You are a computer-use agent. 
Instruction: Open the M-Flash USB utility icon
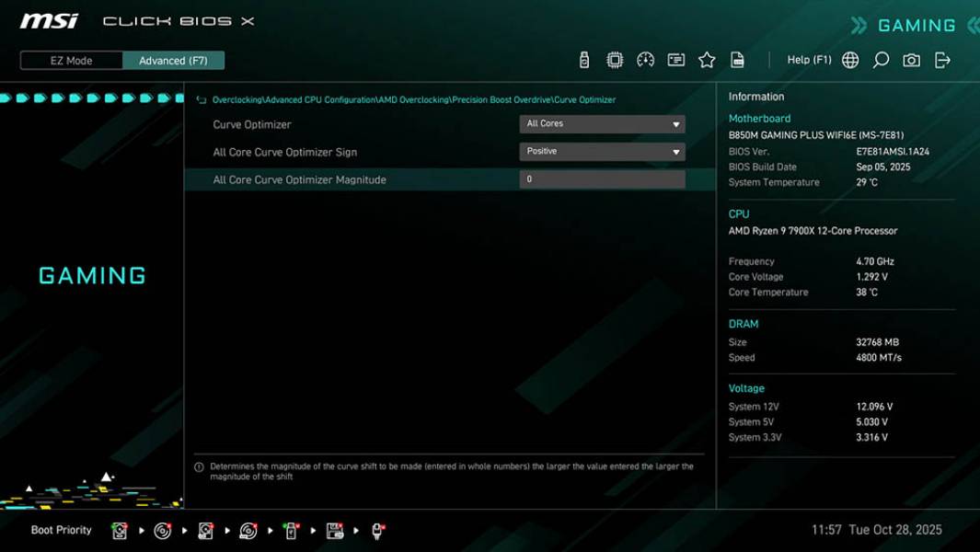click(x=582, y=59)
